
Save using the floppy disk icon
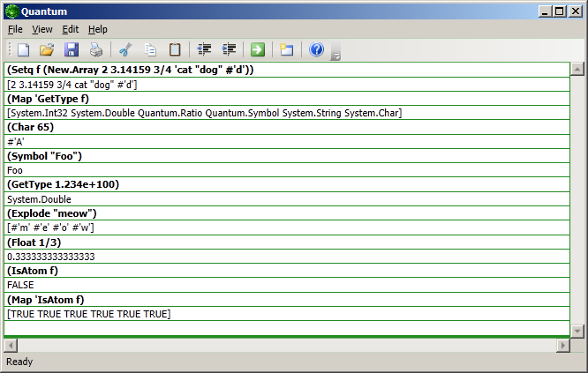tap(72, 49)
